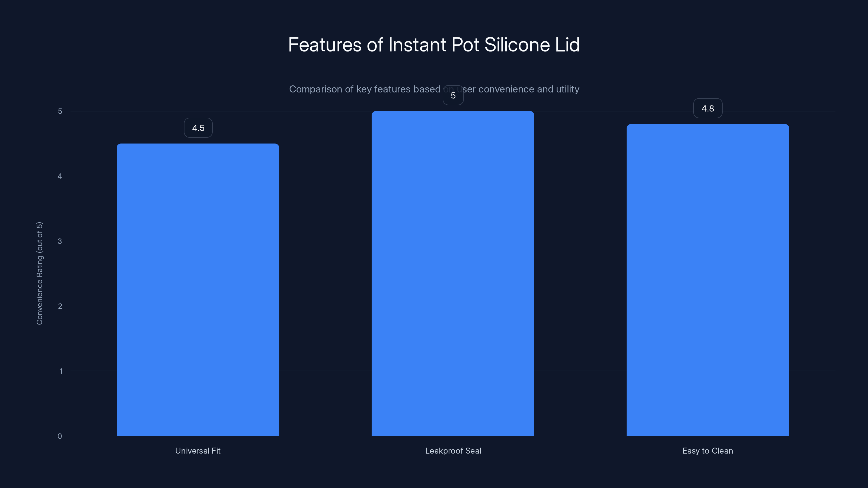
Task: Click the Easy to Clean bar
Action: [708, 280]
